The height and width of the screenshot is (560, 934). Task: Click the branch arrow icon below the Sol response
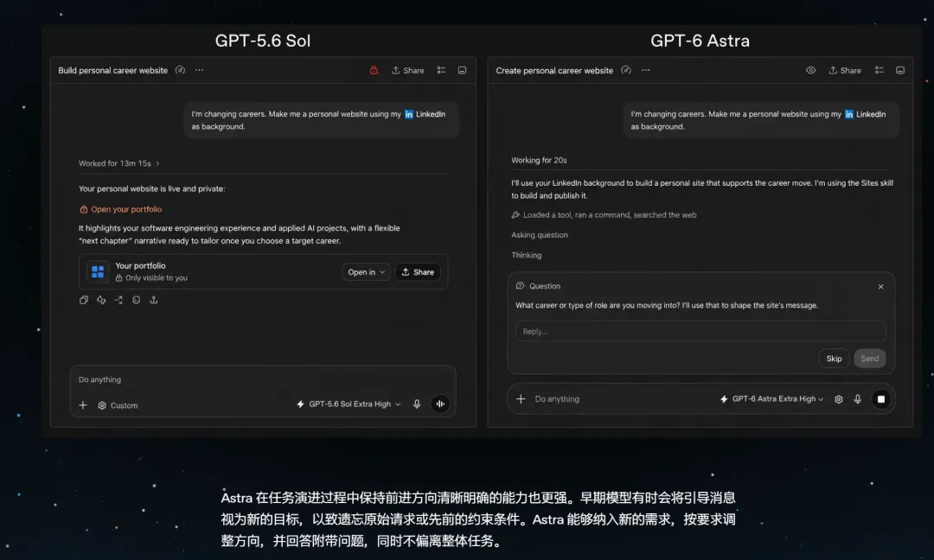[118, 300]
